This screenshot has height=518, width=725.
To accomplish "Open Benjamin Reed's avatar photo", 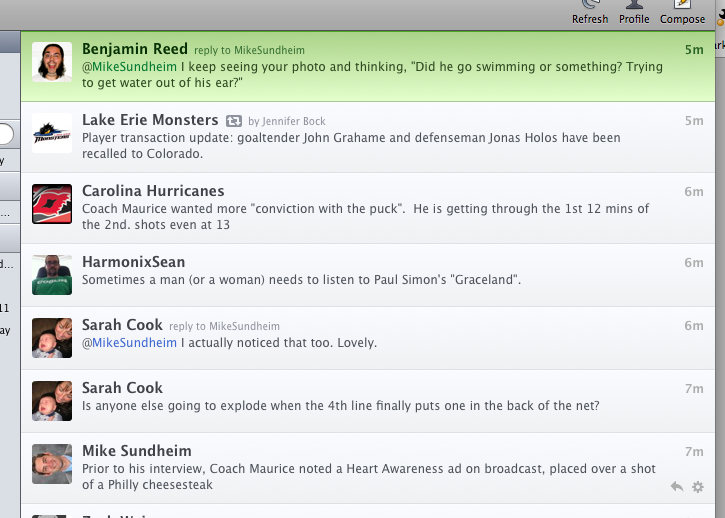I will pos(52,62).
